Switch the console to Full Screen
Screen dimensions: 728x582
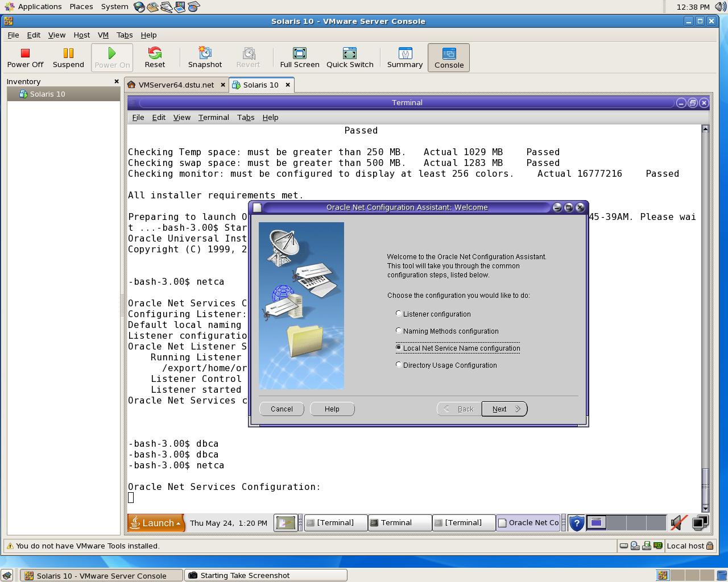click(300, 57)
